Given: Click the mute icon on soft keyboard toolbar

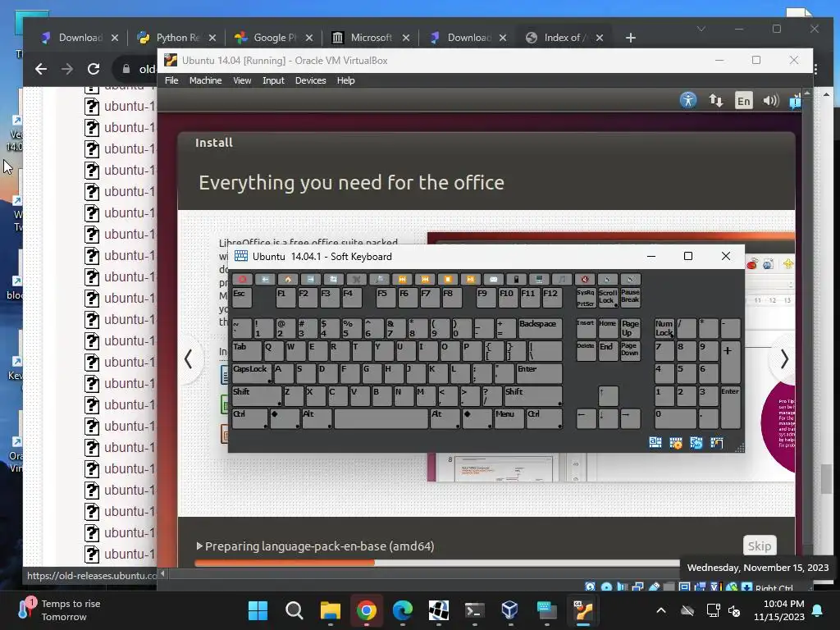Looking at the screenshot, I should coord(584,279).
